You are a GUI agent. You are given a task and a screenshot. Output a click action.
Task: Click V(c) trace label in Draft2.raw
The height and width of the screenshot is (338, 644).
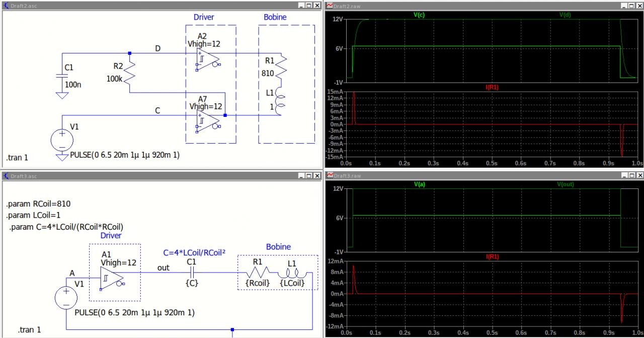pyautogui.click(x=419, y=15)
